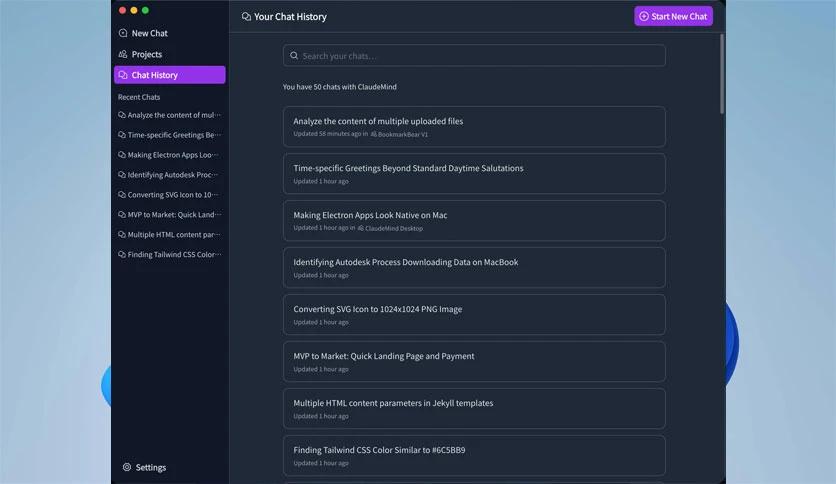Select Chat History sidebar item
Image resolution: width=836 pixels, height=484 pixels.
tap(170, 75)
